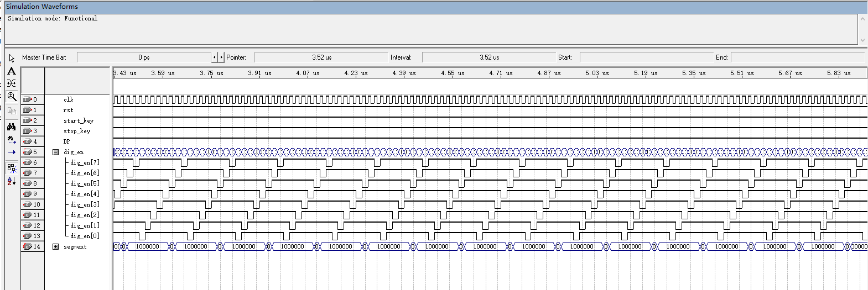Select row 11 output pin icon

point(28,215)
